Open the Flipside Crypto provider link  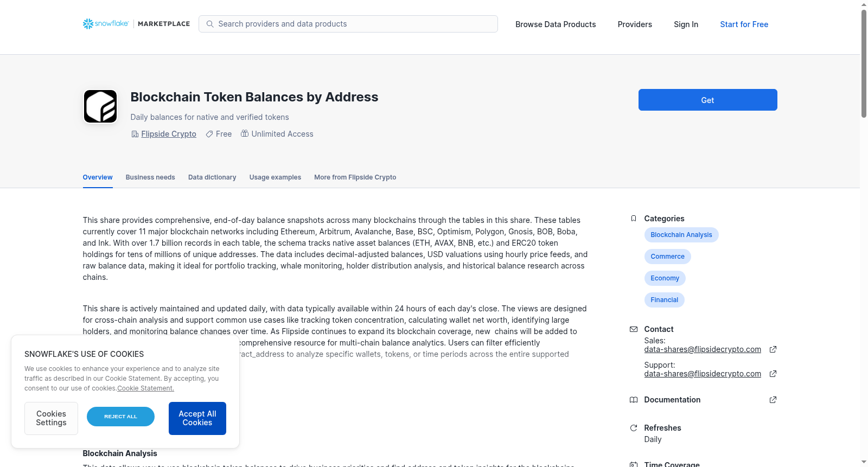point(169,134)
